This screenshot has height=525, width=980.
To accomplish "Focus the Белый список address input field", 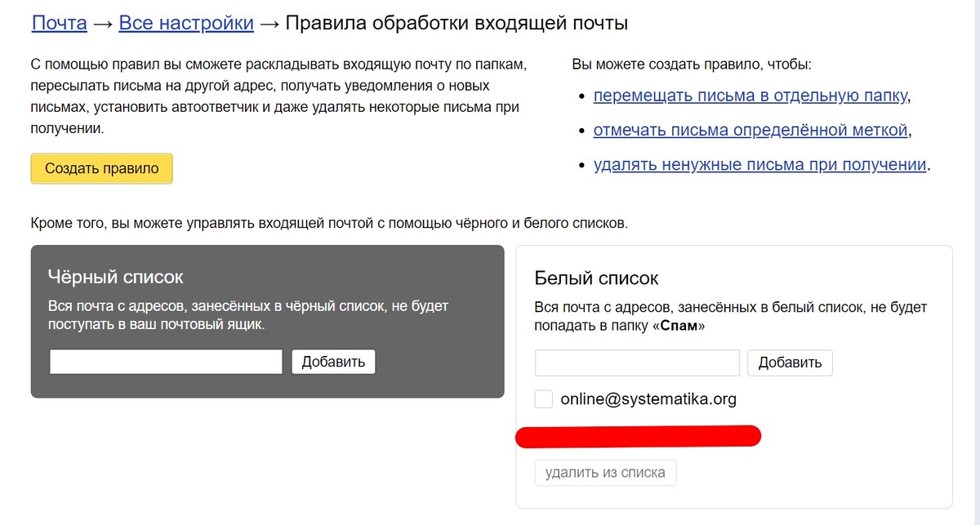I will tap(637, 363).
